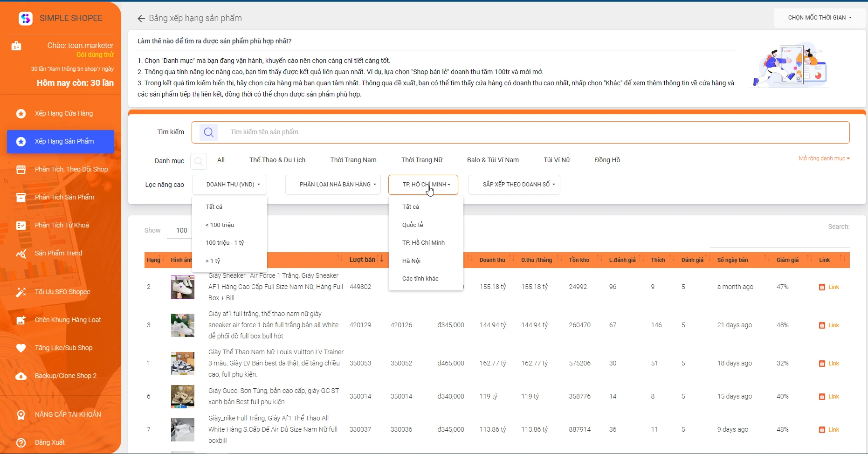Open NÂNG CẤP TÀI KHOẢN upgrade page
The image size is (868, 454).
[61, 414]
